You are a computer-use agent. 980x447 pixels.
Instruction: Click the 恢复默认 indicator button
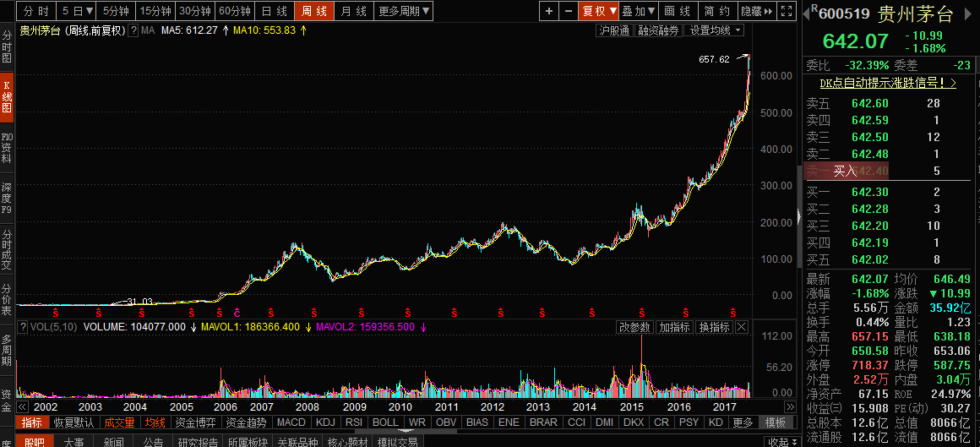pyautogui.click(x=73, y=422)
